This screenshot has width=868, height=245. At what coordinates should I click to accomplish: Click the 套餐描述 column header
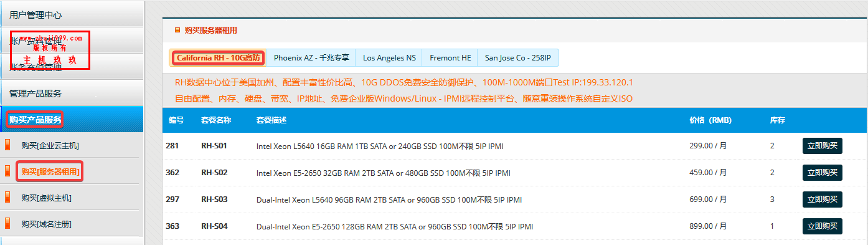click(271, 120)
